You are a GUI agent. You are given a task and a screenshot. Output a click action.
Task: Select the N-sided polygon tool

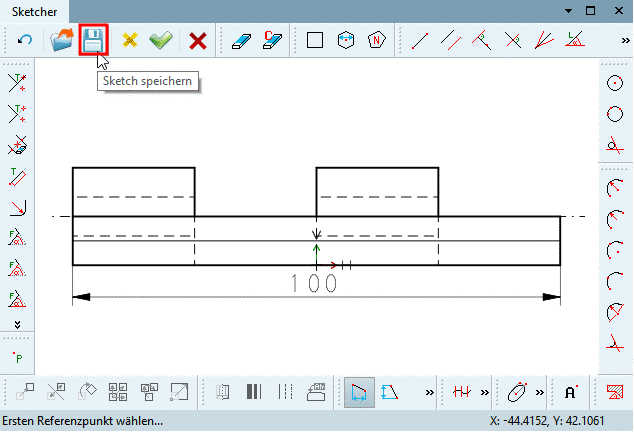pos(376,40)
